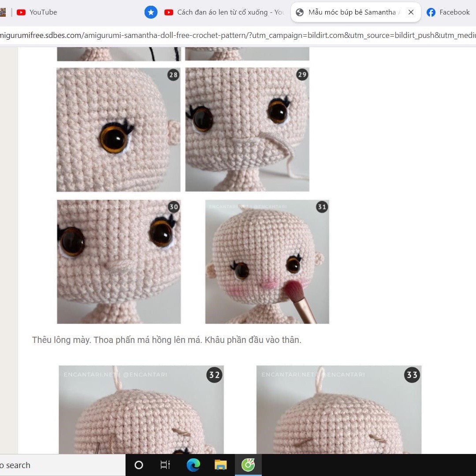The height and width of the screenshot is (476, 476).
Task: Open the Cốc Cốc browser icon in taskbar
Action: coord(248,465)
